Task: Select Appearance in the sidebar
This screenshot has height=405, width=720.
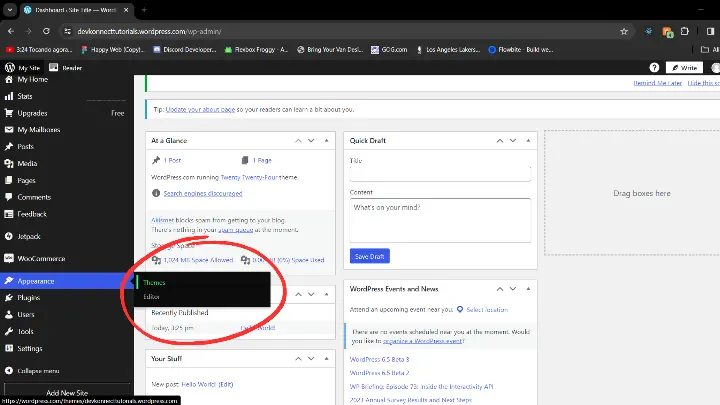Action: pos(67,281)
